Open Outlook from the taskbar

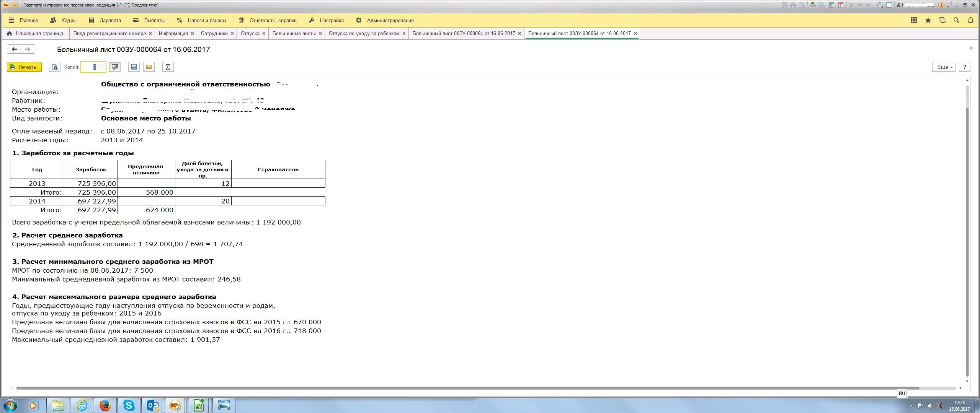[x=153, y=405]
